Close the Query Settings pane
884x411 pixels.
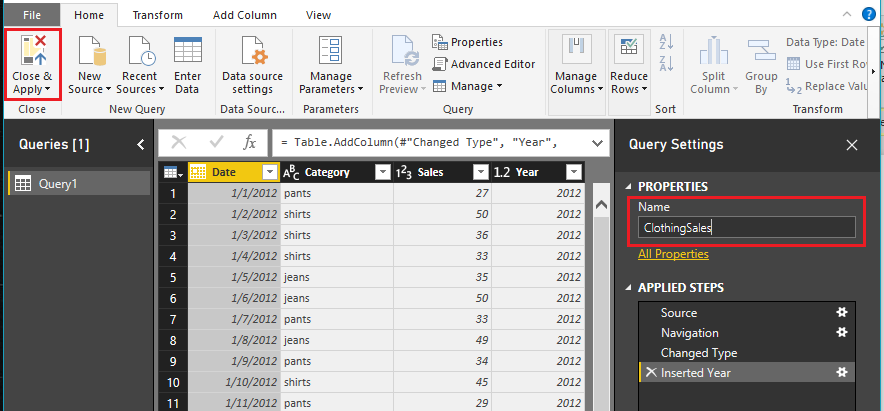coord(852,145)
